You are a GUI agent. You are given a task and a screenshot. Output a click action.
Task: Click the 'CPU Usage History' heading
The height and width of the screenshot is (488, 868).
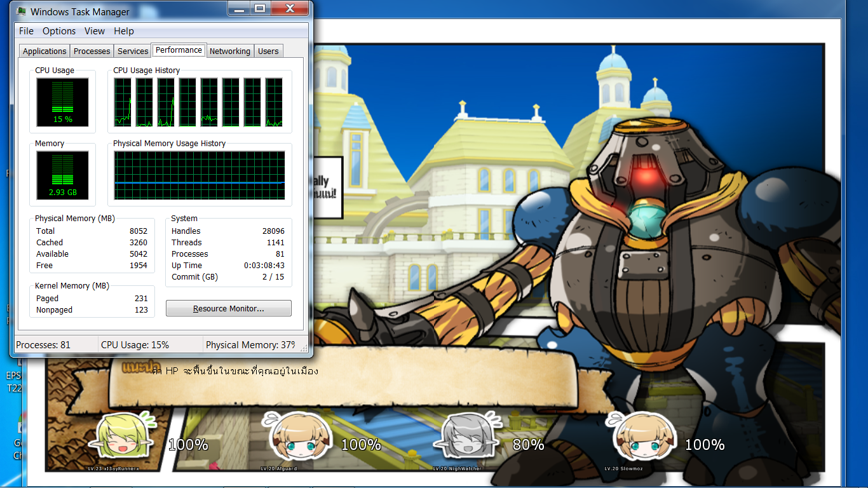pyautogui.click(x=147, y=71)
